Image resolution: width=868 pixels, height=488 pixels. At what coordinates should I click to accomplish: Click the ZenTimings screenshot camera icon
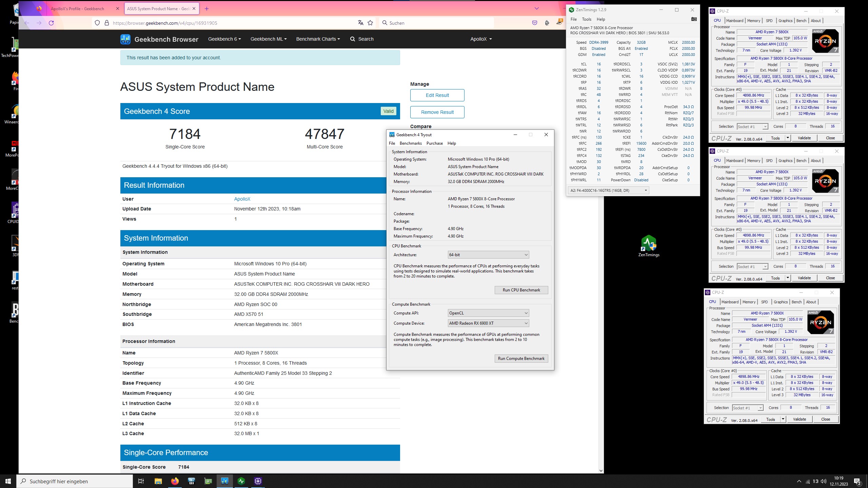pos(694,19)
